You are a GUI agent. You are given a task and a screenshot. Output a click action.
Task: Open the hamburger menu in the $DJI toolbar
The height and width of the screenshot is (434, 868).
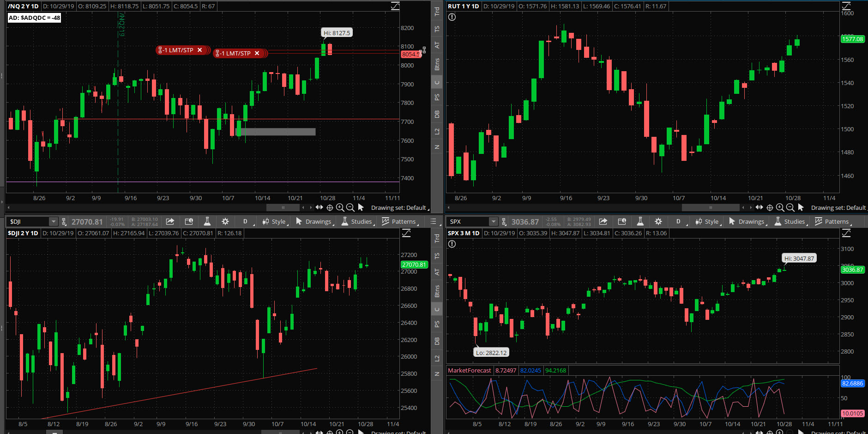[433, 221]
